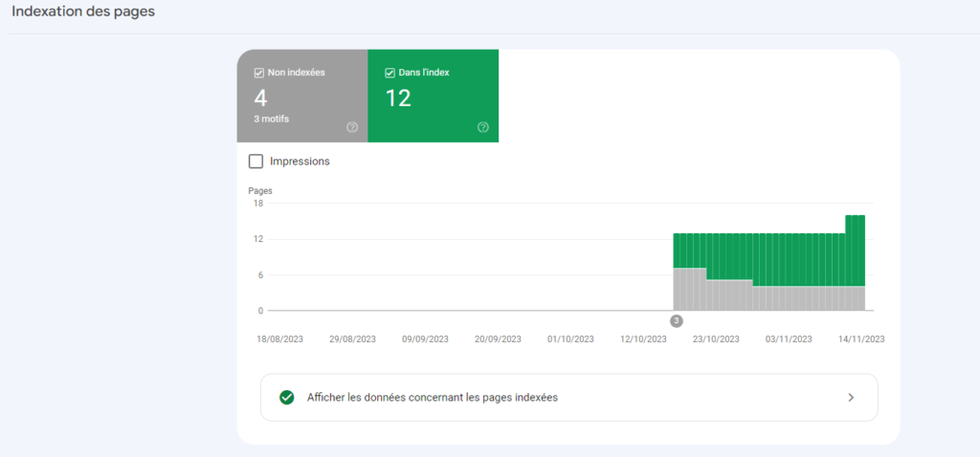Click the green checkmark icon beside Afficher les données

coord(286,398)
